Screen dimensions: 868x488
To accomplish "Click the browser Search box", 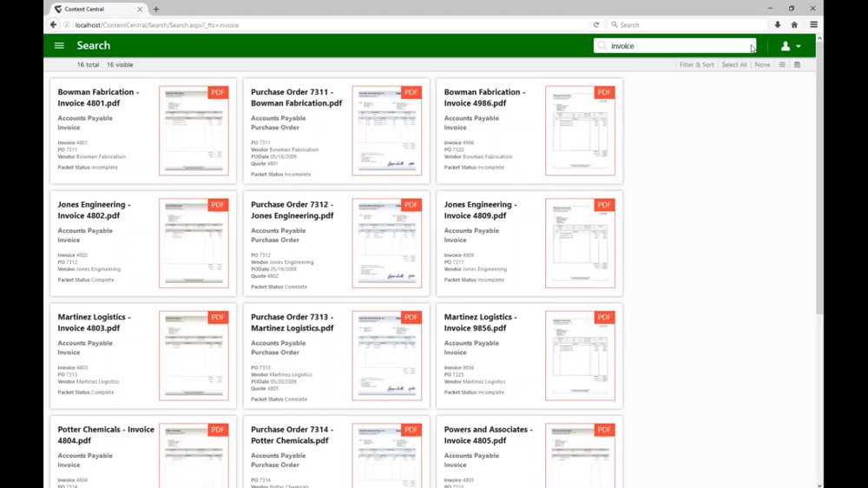I will pos(688,25).
